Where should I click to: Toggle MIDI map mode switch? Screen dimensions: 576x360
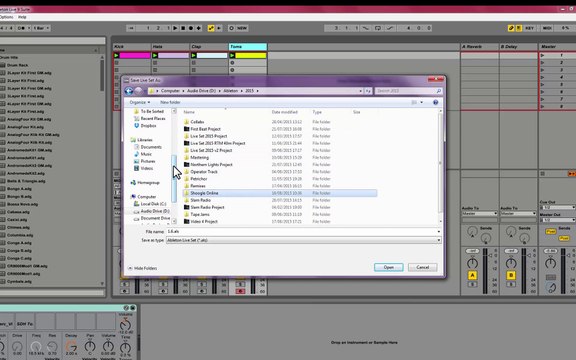click(547, 28)
